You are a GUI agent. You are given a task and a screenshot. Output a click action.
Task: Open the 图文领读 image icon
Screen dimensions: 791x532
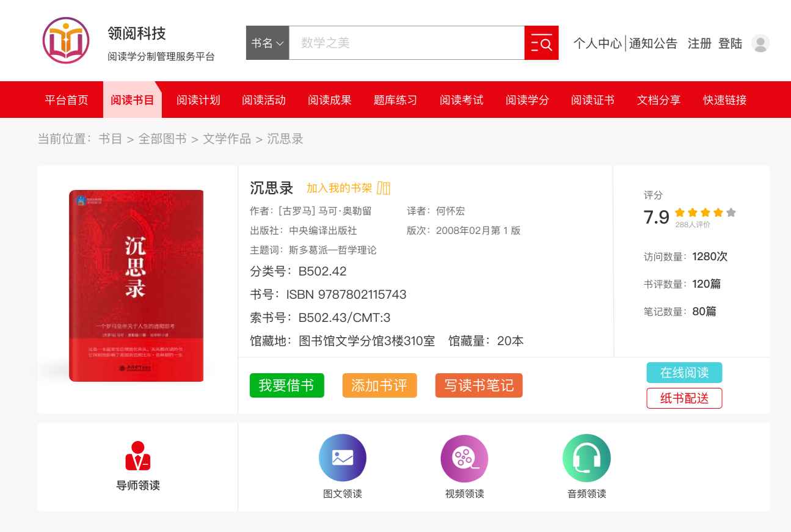coord(342,458)
